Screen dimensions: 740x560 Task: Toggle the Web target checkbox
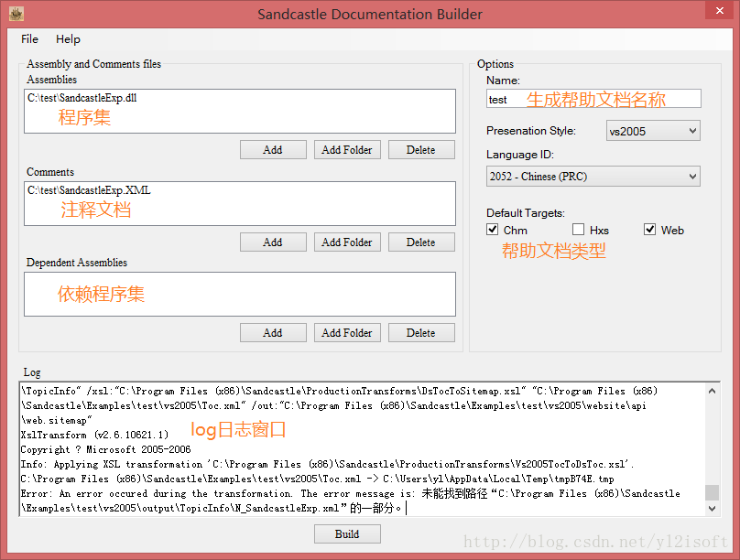[650, 229]
